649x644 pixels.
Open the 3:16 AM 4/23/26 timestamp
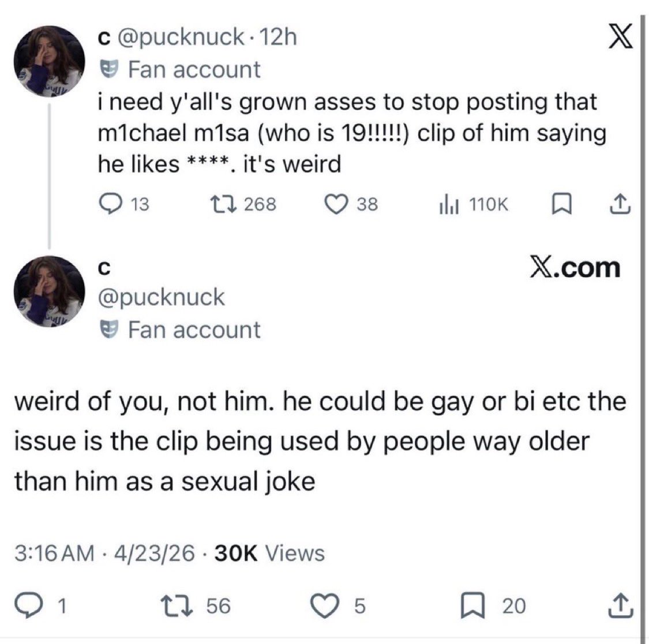pyautogui.click(x=104, y=553)
